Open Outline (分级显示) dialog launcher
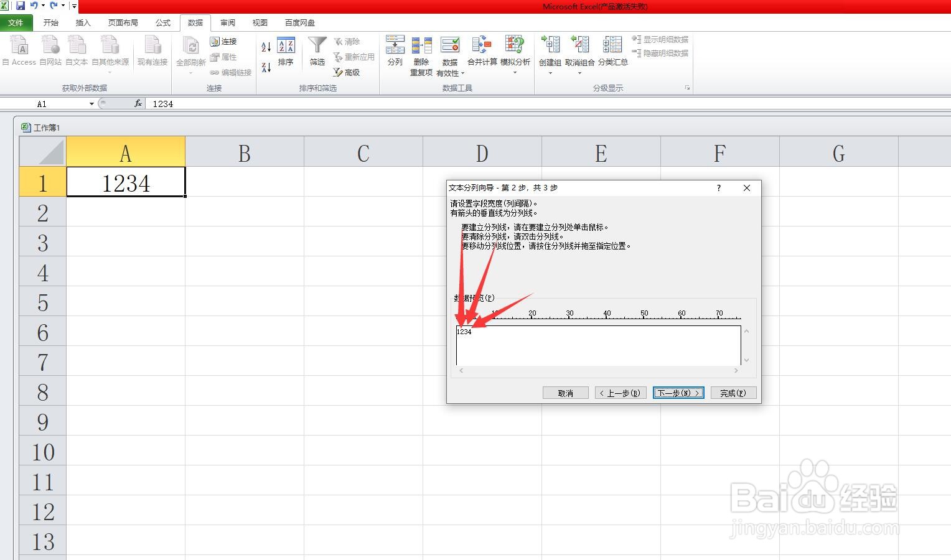The image size is (951, 560). [x=687, y=88]
